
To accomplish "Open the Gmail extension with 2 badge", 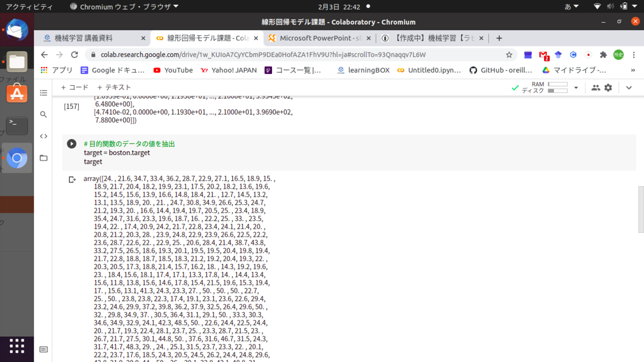I will click(x=544, y=55).
